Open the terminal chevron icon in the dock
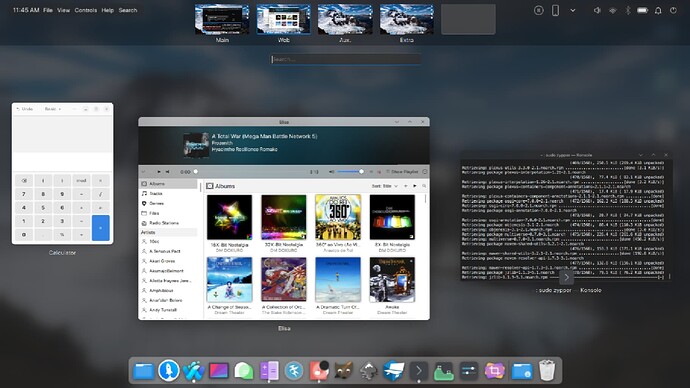This screenshot has height=388, width=690. [418, 371]
